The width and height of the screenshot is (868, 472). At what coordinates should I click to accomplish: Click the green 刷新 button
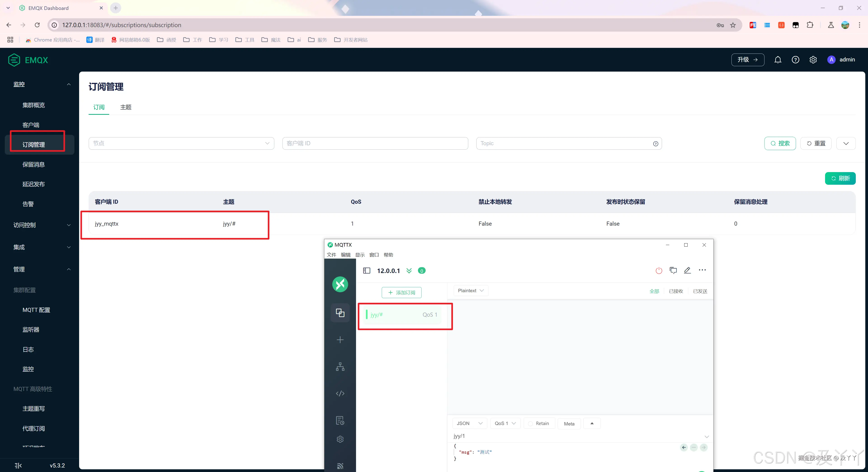pos(840,178)
